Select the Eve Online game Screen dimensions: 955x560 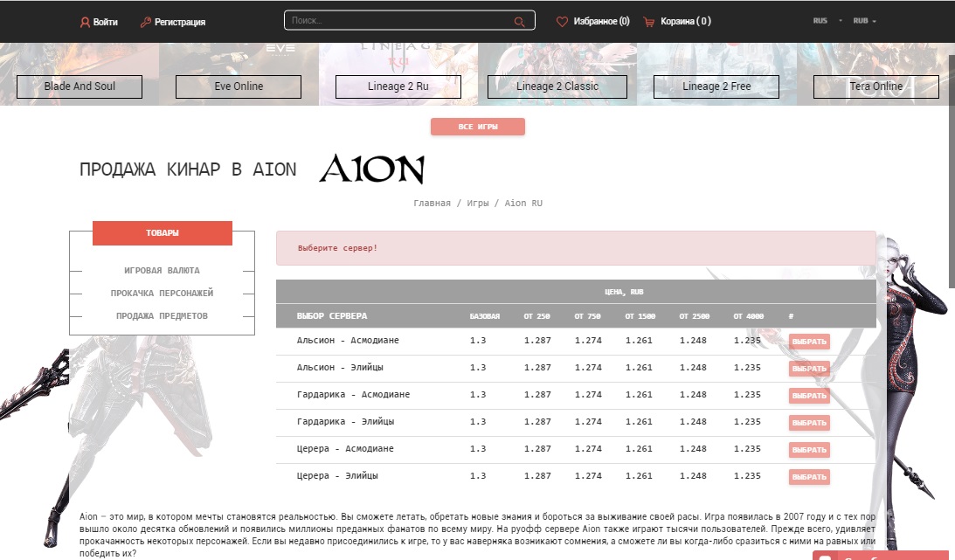(x=239, y=86)
